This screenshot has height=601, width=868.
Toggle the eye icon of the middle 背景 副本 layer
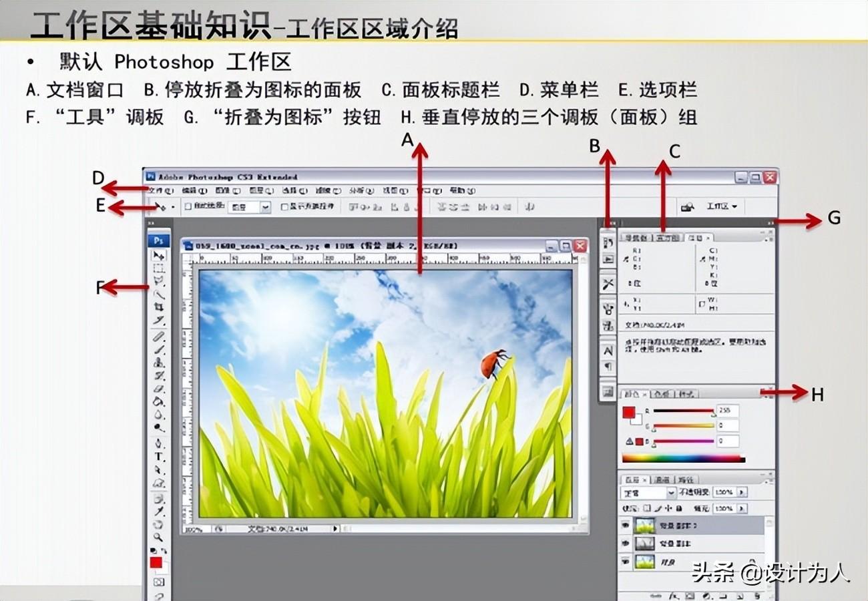[626, 544]
